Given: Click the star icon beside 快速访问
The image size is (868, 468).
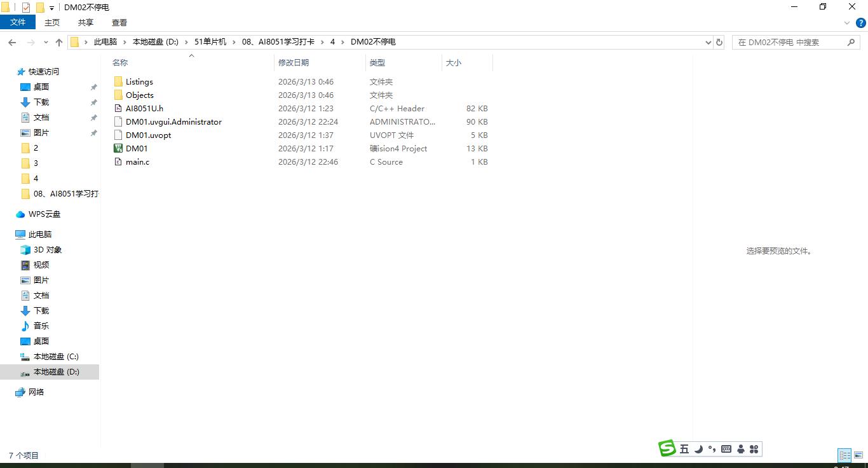Looking at the screenshot, I should (x=21, y=72).
